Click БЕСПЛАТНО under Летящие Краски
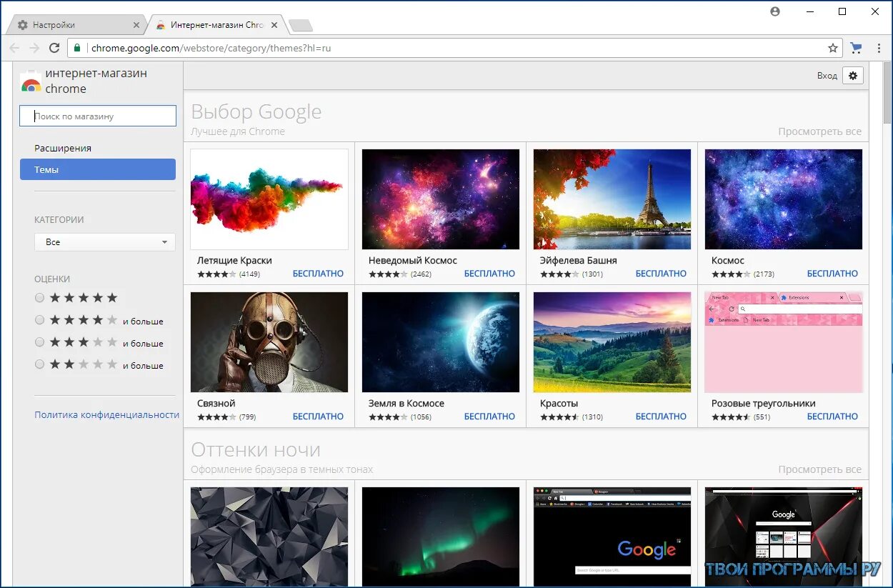 [x=318, y=274]
